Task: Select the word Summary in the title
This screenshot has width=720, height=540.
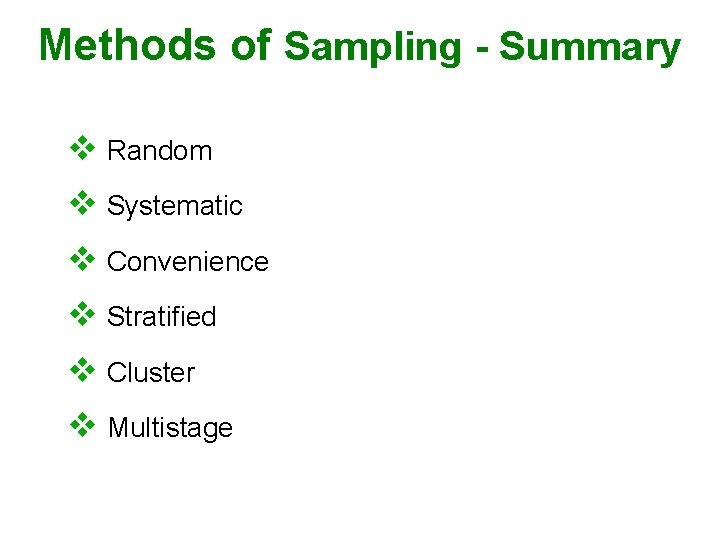Action: click(589, 47)
